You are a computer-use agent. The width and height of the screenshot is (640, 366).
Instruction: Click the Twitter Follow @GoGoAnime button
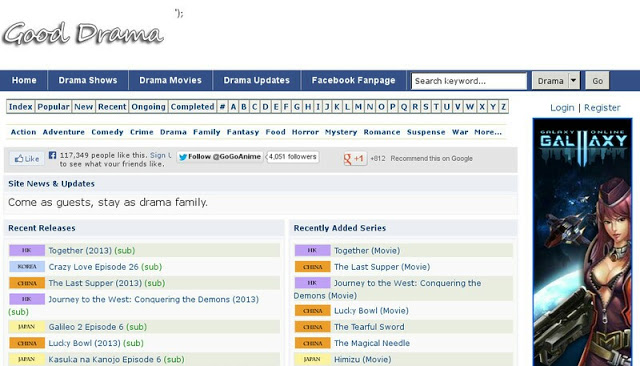(x=220, y=157)
